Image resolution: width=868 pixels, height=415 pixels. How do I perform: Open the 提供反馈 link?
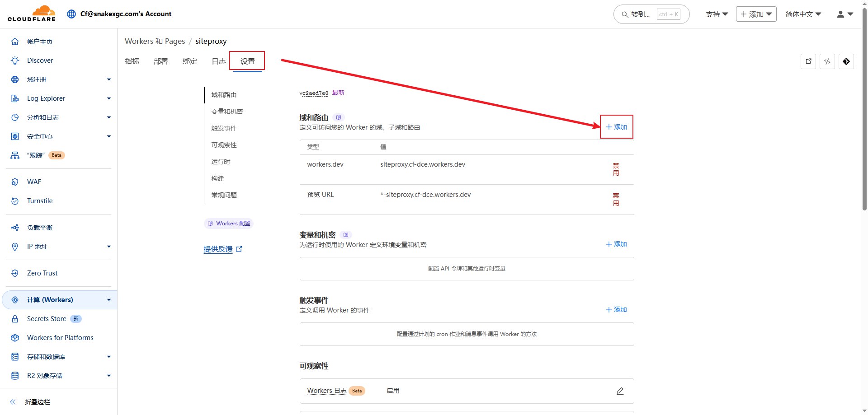pyautogui.click(x=223, y=249)
